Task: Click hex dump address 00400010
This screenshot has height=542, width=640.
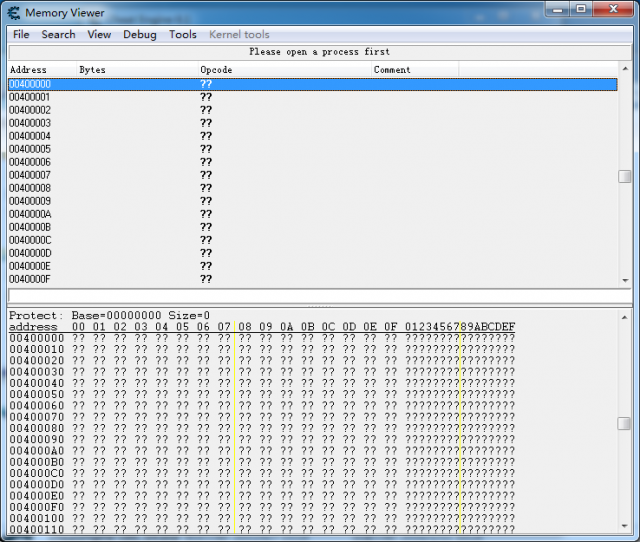Action: tap(37, 349)
